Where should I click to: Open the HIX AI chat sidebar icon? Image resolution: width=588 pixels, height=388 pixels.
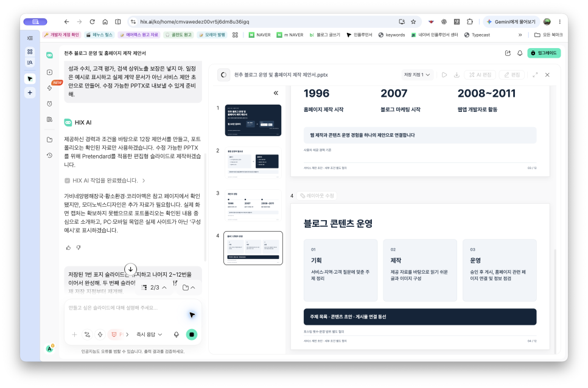pos(49,55)
